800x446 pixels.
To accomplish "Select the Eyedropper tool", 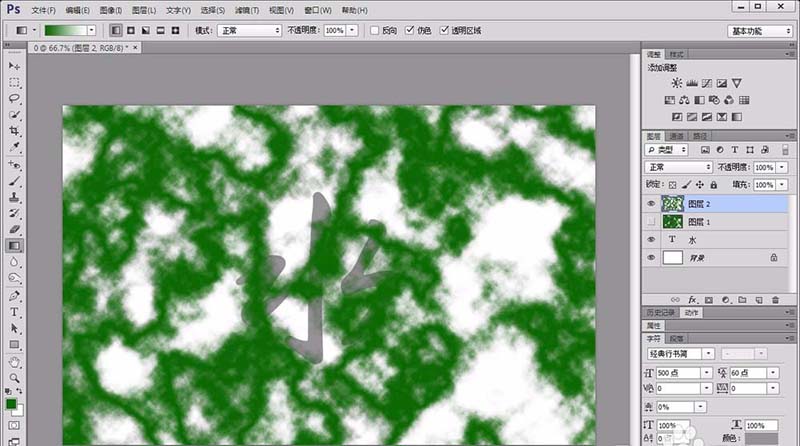I will point(14,147).
